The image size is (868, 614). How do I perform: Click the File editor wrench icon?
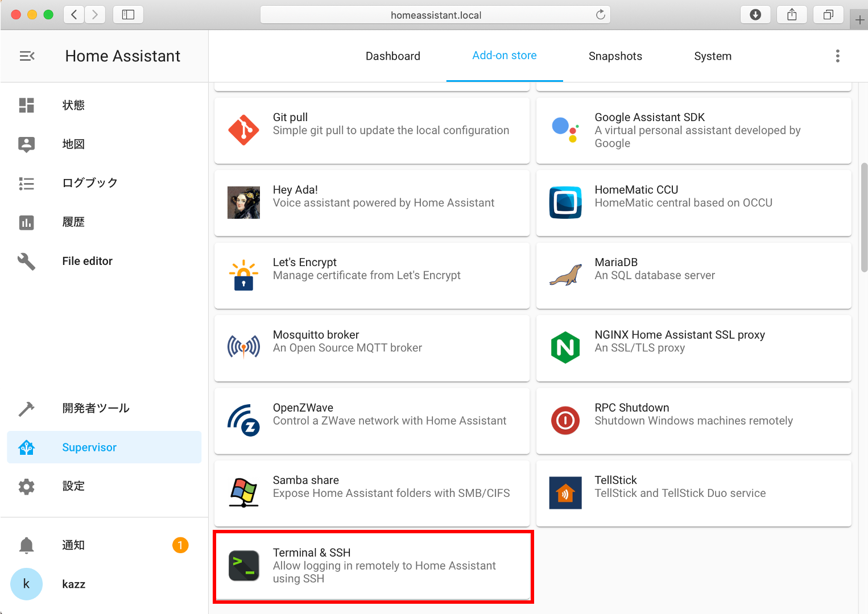[x=27, y=262]
